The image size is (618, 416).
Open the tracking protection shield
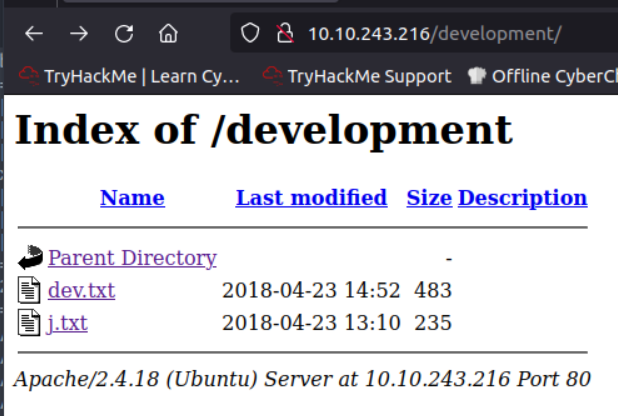[x=251, y=34]
